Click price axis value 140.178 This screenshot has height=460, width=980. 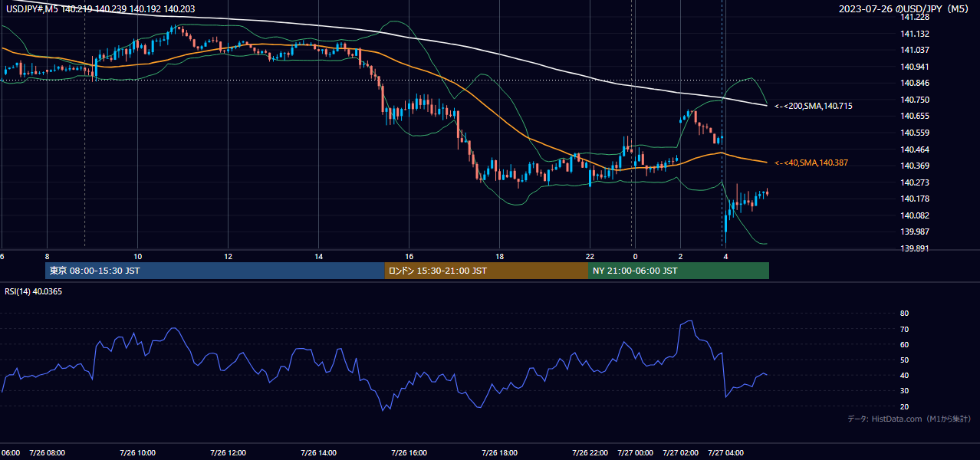915,199
